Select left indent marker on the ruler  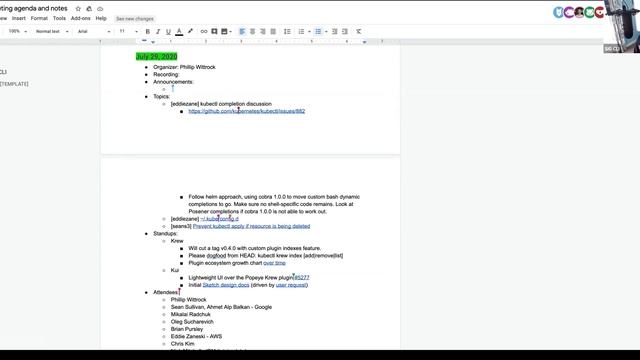pos(153,42)
